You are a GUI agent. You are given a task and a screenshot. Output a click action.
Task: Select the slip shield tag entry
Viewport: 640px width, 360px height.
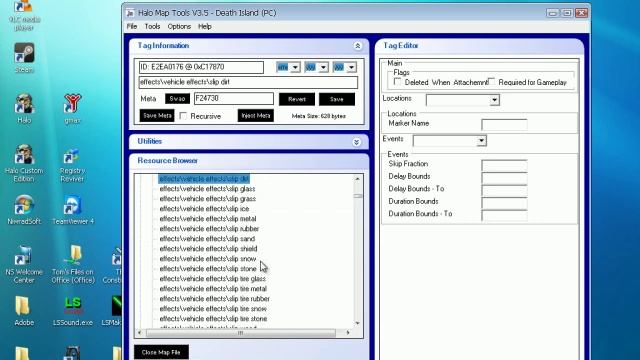coord(208,249)
